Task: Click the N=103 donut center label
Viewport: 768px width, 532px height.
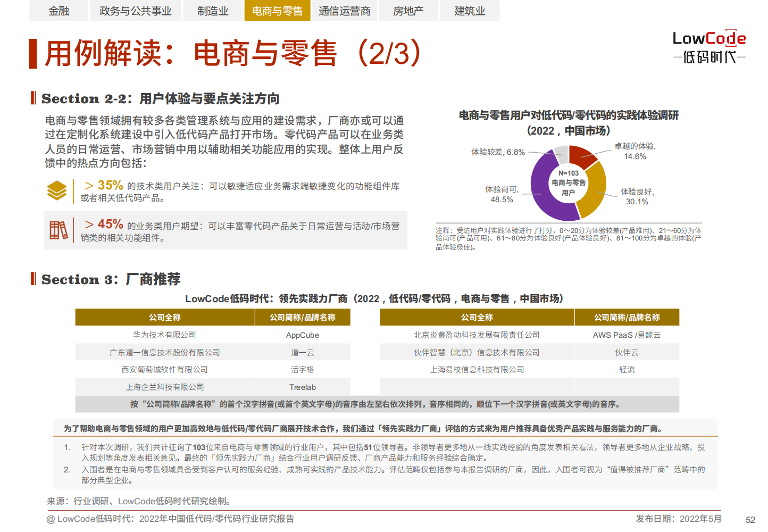Action: pos(569,182)
